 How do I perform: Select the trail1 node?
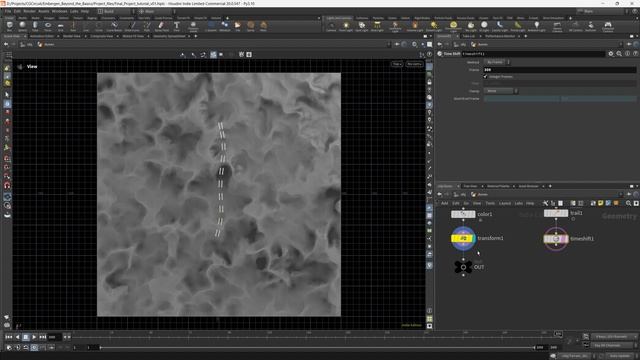click(x=556, y=213)
